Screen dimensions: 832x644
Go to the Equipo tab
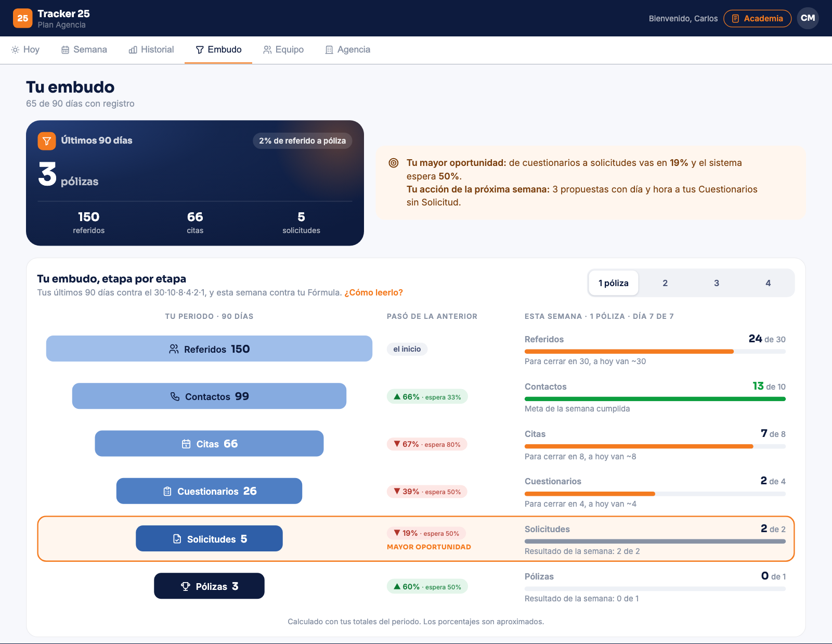tap(283, 49)
